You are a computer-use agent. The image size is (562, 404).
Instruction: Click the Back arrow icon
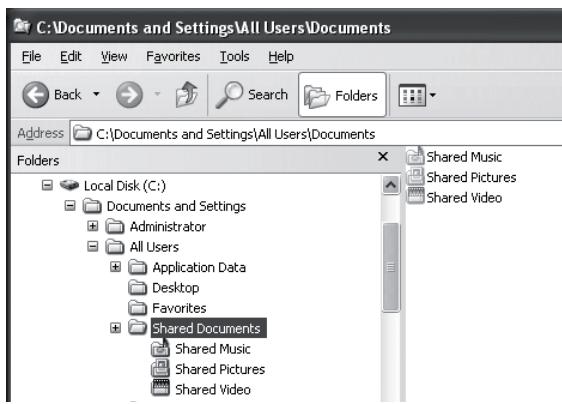coord(35,95)
